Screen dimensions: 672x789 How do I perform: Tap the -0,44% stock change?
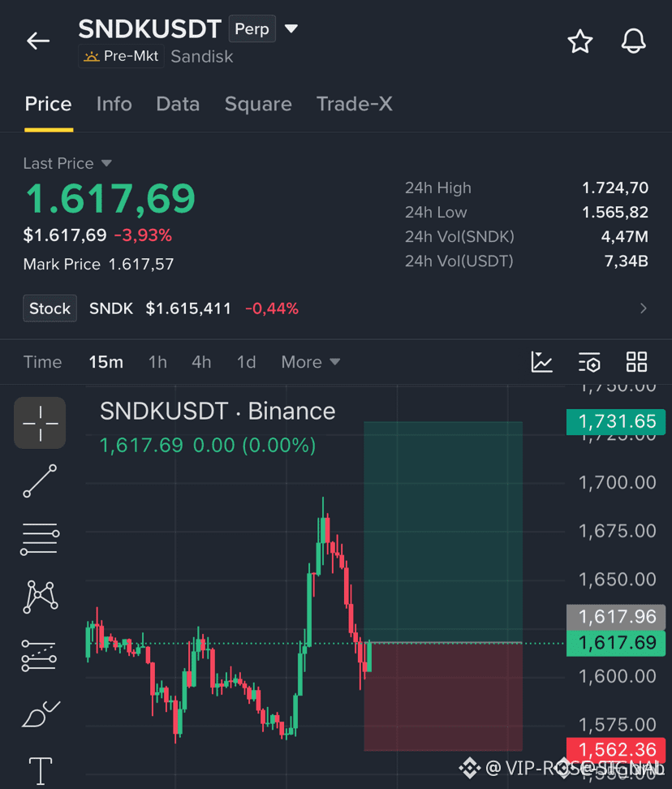pyautogui.click(x=272, y=308)
